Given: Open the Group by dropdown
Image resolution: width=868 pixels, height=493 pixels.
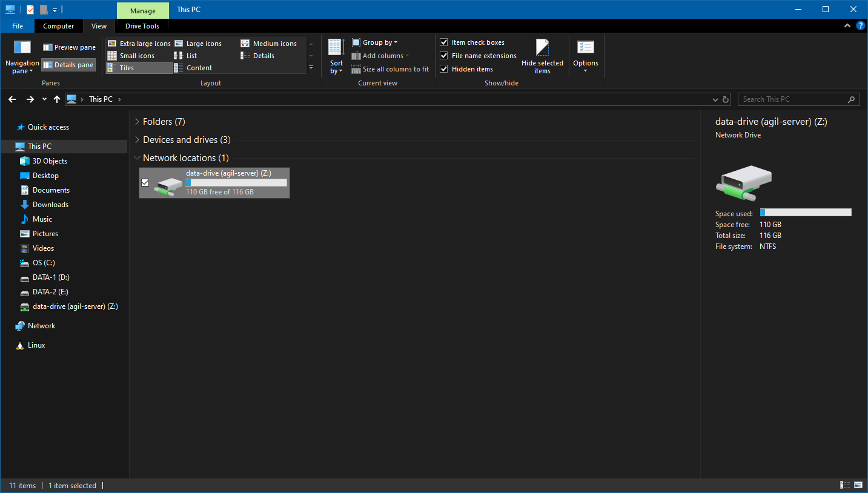Looking at the screenshot, I should click(374, 42).
